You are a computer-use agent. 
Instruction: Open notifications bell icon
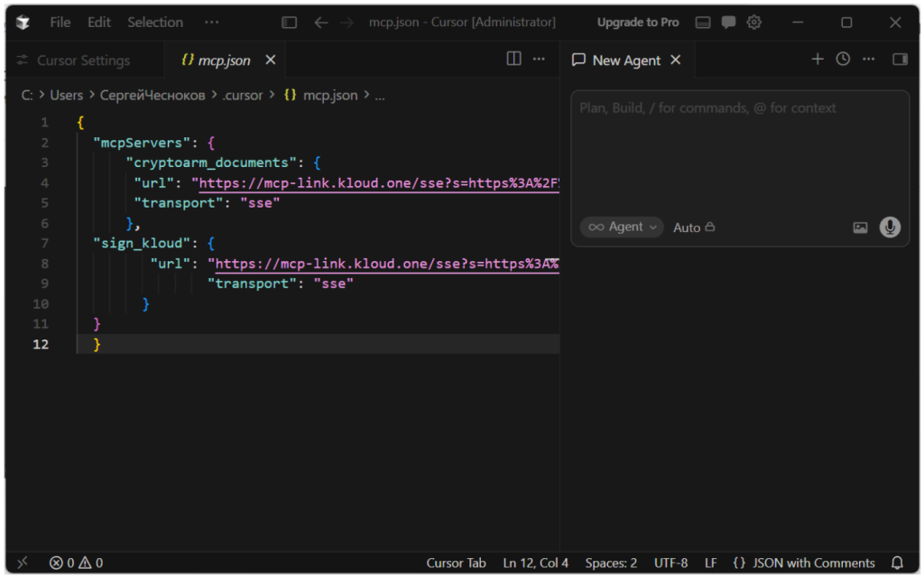[898, 563]
